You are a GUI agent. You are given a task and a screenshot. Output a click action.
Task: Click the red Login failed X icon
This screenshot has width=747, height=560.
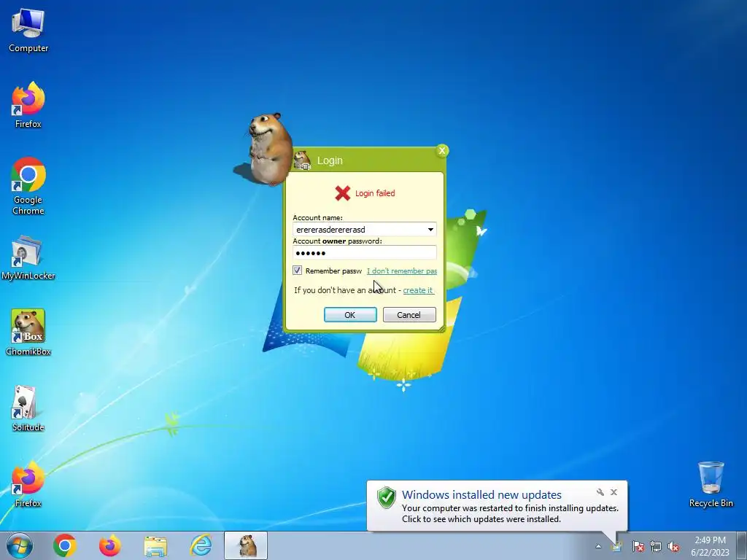(343, 193)
